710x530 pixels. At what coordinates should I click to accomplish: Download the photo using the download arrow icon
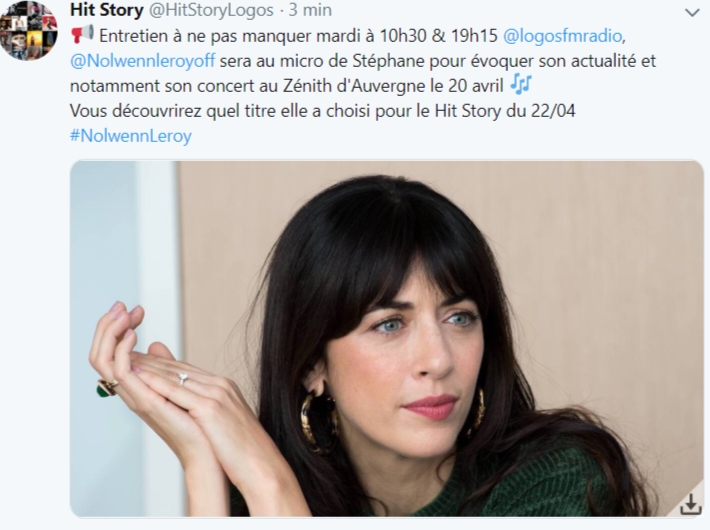[x=691, y=504]
